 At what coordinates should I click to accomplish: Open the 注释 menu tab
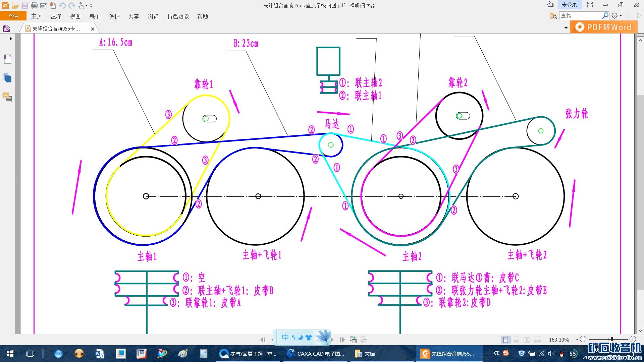[56, 16]
